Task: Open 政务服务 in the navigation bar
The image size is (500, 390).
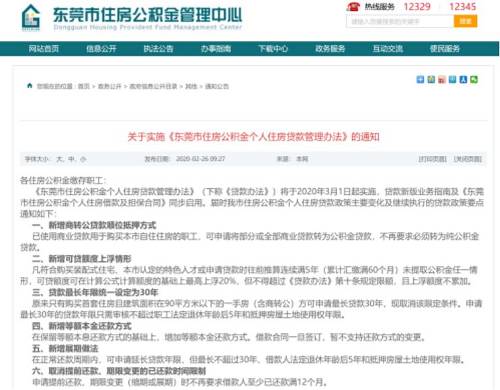Action: click(330, 49)
